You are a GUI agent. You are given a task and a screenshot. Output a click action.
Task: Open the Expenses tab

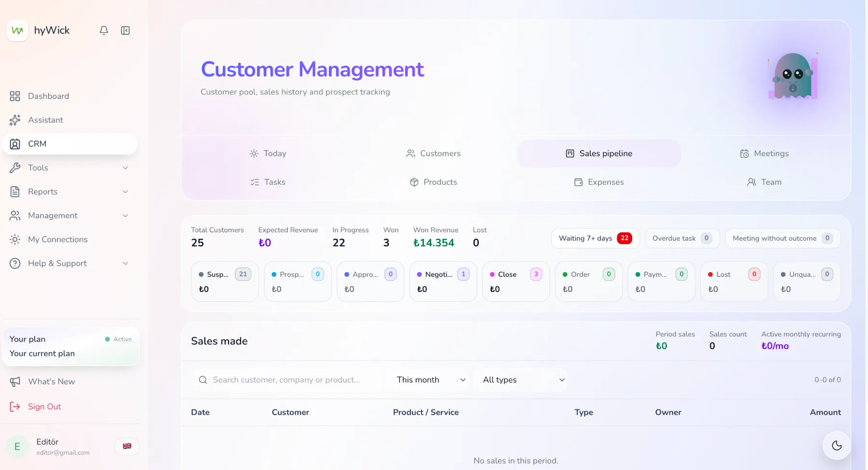point(599,182)
